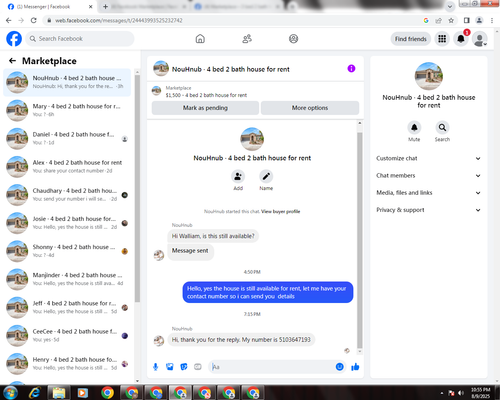Screen dimensions: 500x400
Task: Open the Friends icon in top navigation
Action: tap(247, 39)
